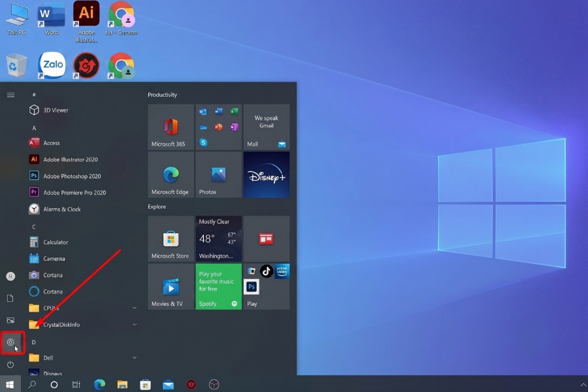Expand the Start hamburger menu

[10, 95]
